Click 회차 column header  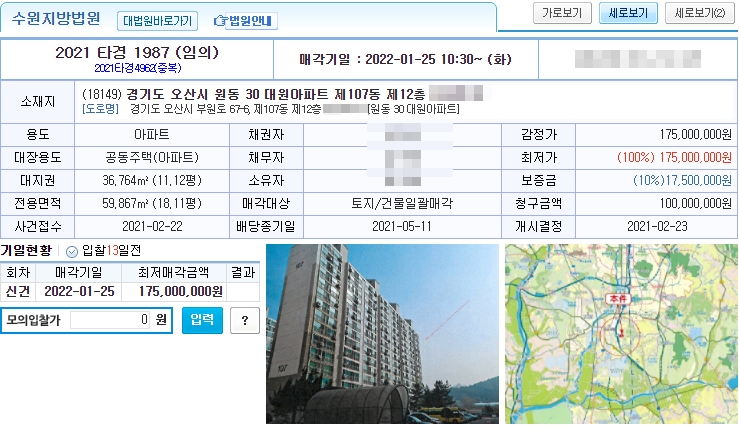tap(18, 273)
